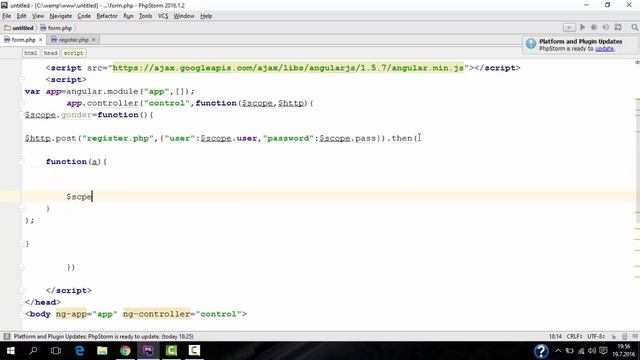Viewport: 640px width, 360px height.
Task: Click fold end marker beside closing script tag
Action: [x=22, y=291]
